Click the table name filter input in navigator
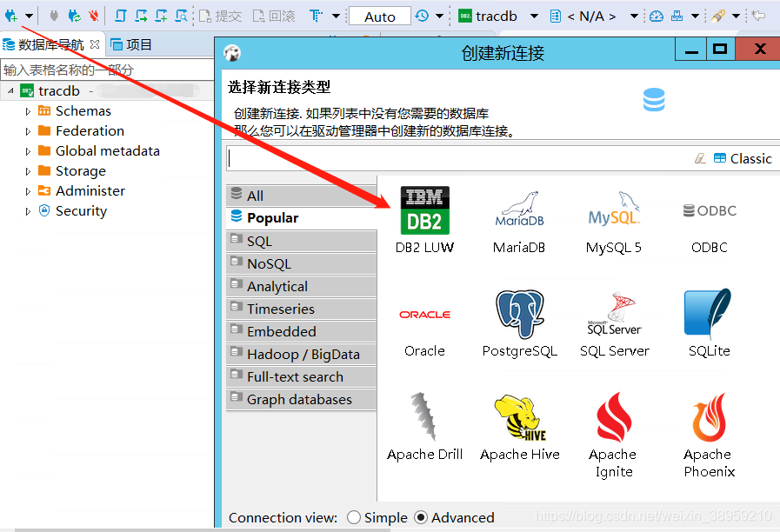Screen dimensions: 780x532 [x=107, y=70]
